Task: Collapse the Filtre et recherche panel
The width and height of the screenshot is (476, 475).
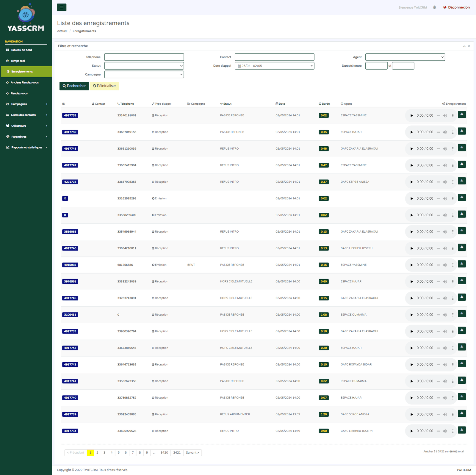Action: click(464, 46)
